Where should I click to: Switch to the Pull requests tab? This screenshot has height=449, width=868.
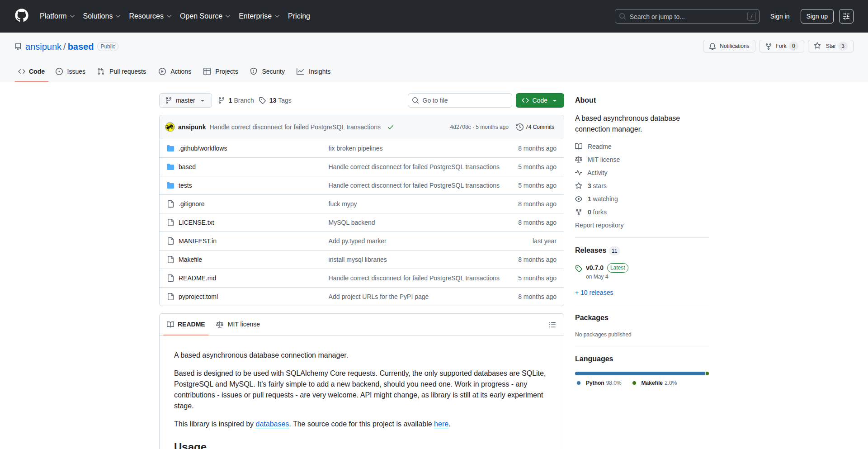[x=122, y=71]
